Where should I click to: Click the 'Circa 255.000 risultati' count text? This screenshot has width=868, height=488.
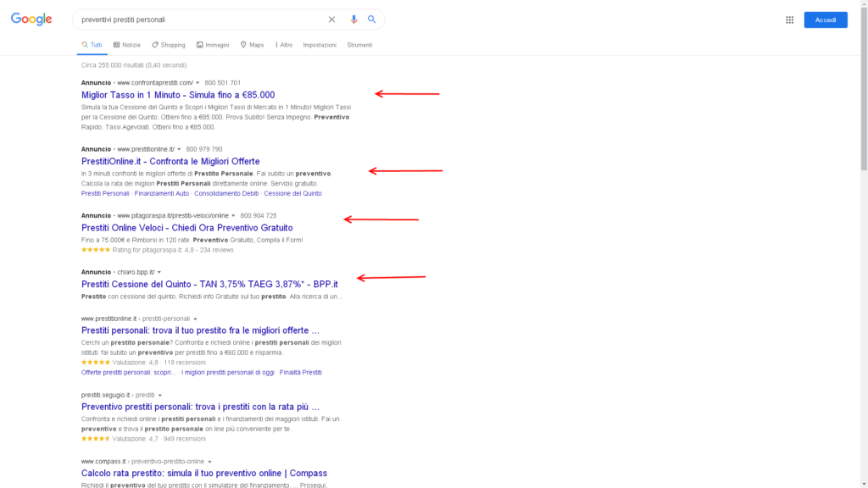click(x=134, y=65)
